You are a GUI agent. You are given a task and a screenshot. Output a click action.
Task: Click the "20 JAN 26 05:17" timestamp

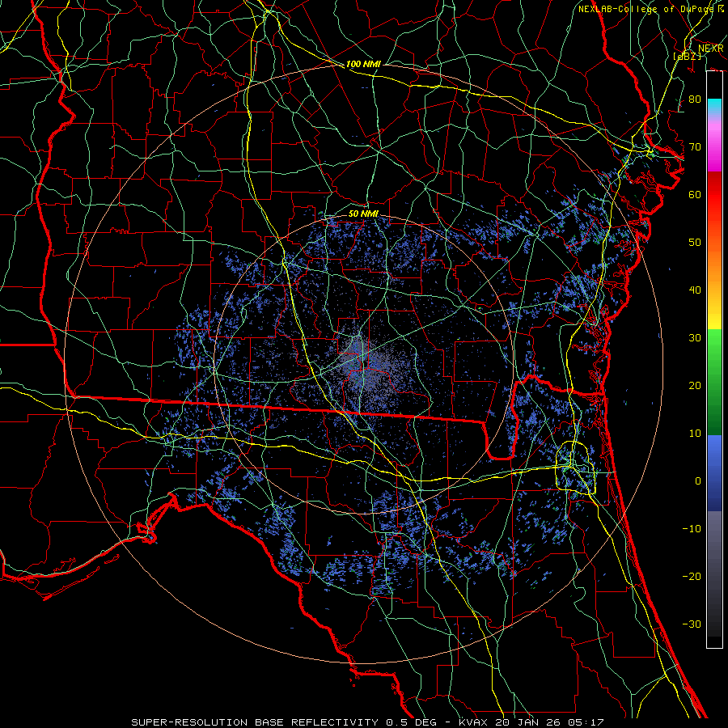point(550,722)
